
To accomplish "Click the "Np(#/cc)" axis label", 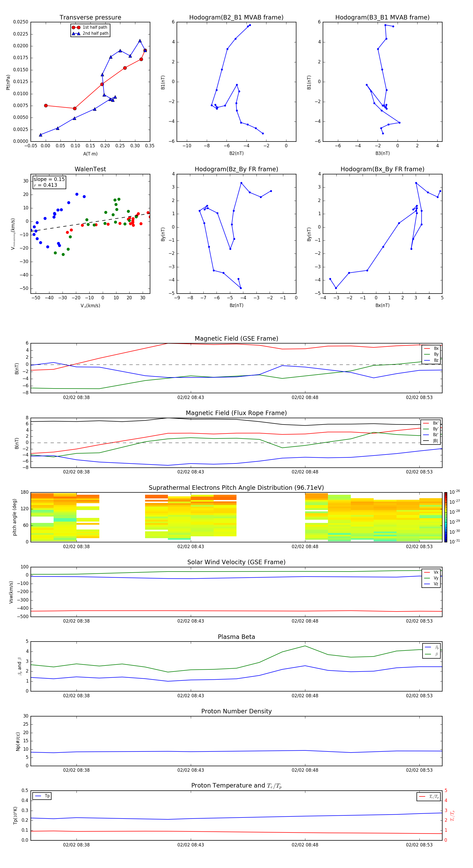I will click(x=18, y=741).
